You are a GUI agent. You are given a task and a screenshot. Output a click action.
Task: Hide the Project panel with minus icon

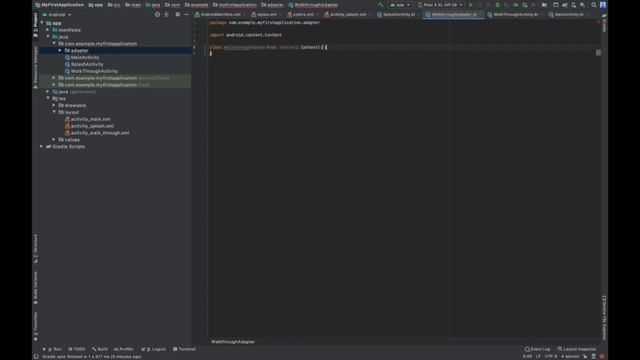point(187,14)
